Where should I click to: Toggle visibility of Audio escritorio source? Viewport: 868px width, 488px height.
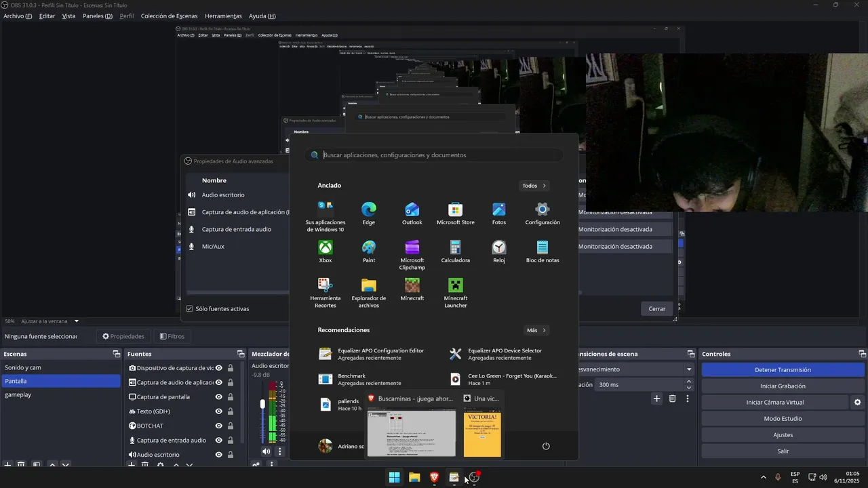pyautogui.click(x=219, y=455)
